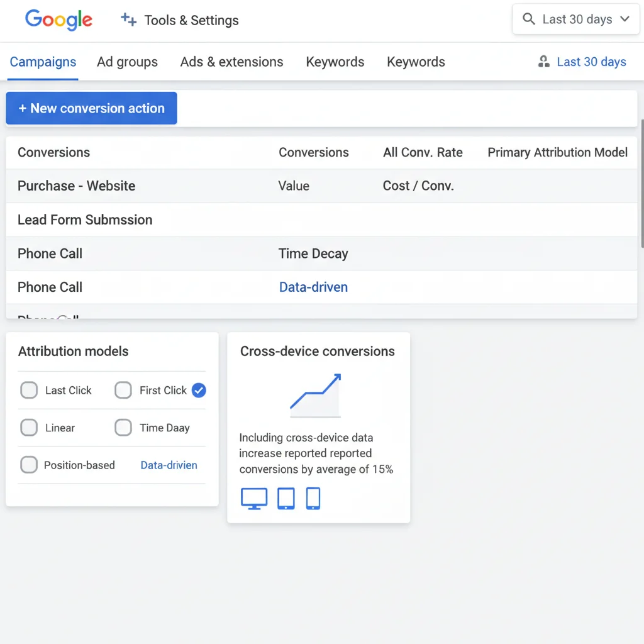This screenshot has height=644, width=644.
Task: Click the Cross-device conversions card title
Action: (318, 351)
